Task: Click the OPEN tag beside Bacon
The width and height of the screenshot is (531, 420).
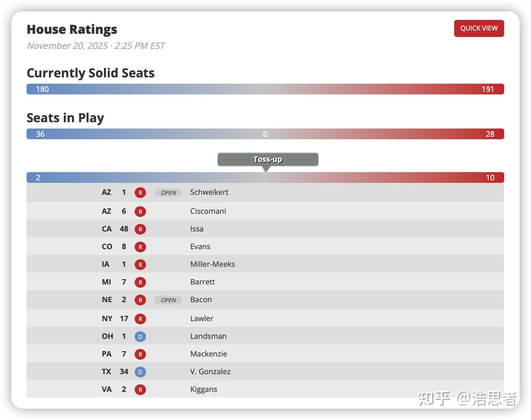Action: (168, 300)
